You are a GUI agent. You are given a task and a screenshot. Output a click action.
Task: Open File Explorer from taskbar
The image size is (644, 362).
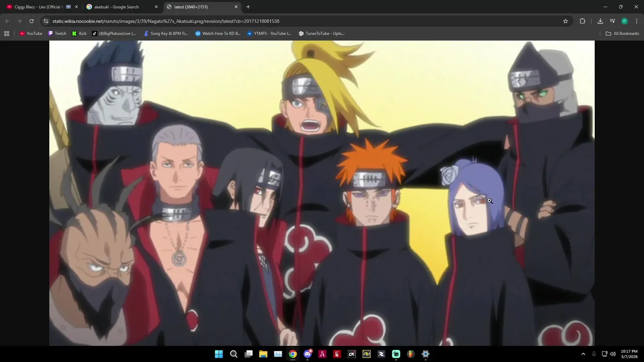pos(263,354)
